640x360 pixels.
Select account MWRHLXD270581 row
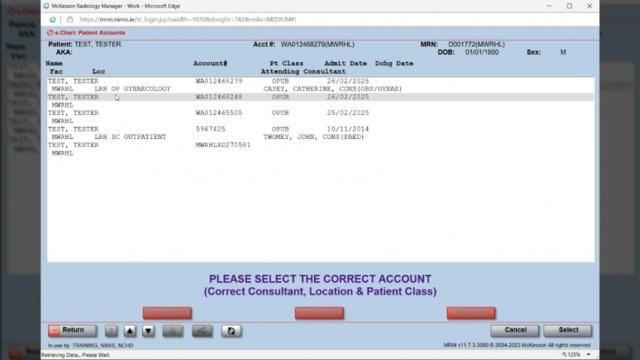[x=320, y=149]
